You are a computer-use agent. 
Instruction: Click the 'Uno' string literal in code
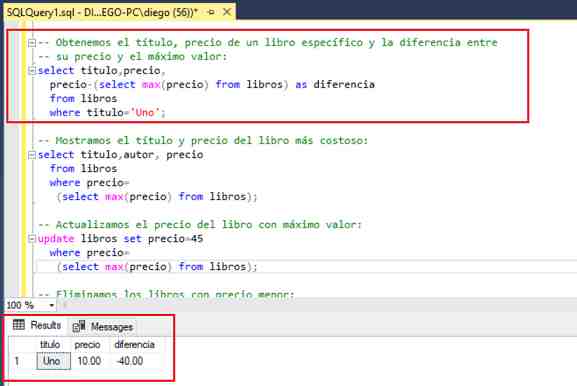click(x=145, y=113)
